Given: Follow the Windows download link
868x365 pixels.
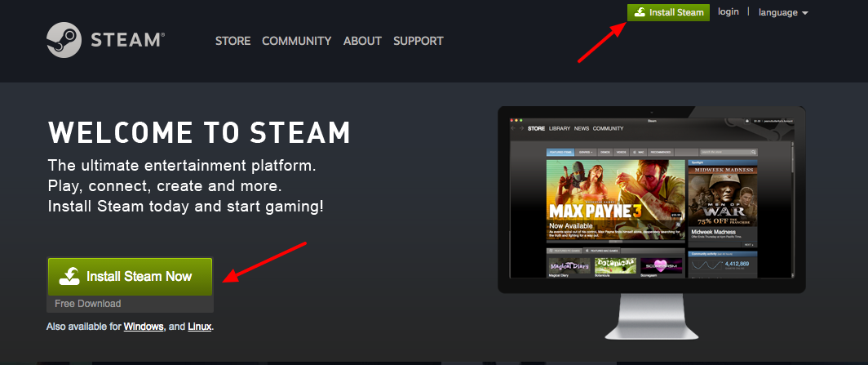Looking at the screenshot, I should pos(144,327).
